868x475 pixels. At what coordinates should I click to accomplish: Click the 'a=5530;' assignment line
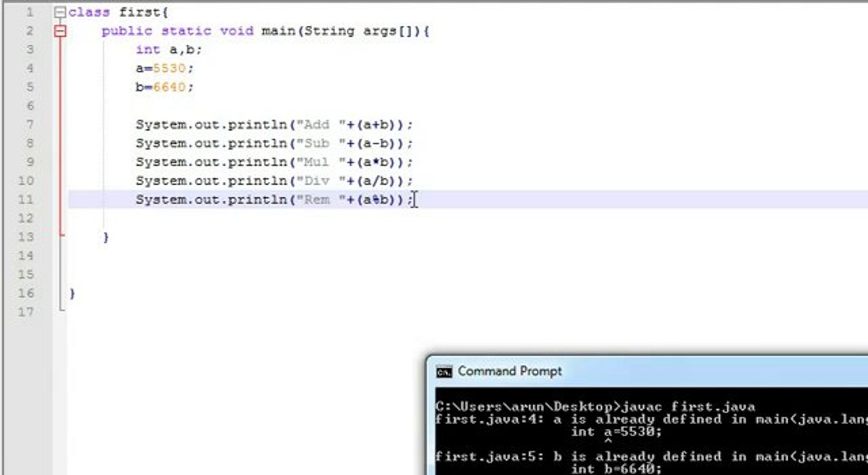pos(165,68)
